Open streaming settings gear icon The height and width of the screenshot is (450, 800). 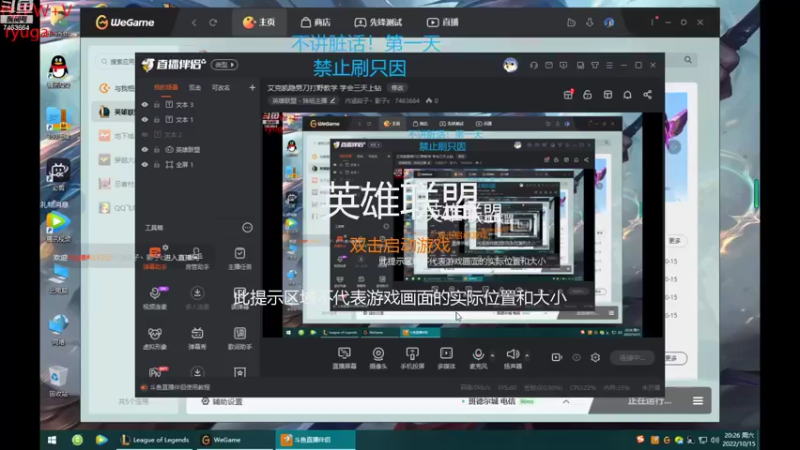click(x=595, y=358)
